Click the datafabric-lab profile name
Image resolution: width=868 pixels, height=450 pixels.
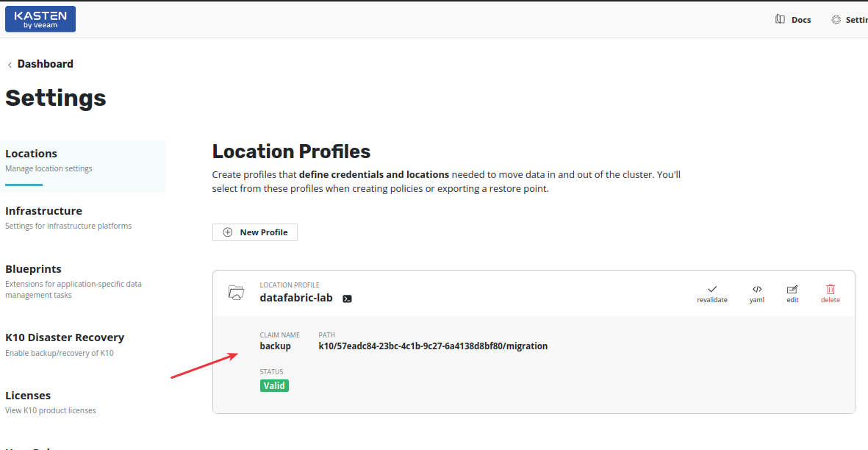[x=296, y=298]
